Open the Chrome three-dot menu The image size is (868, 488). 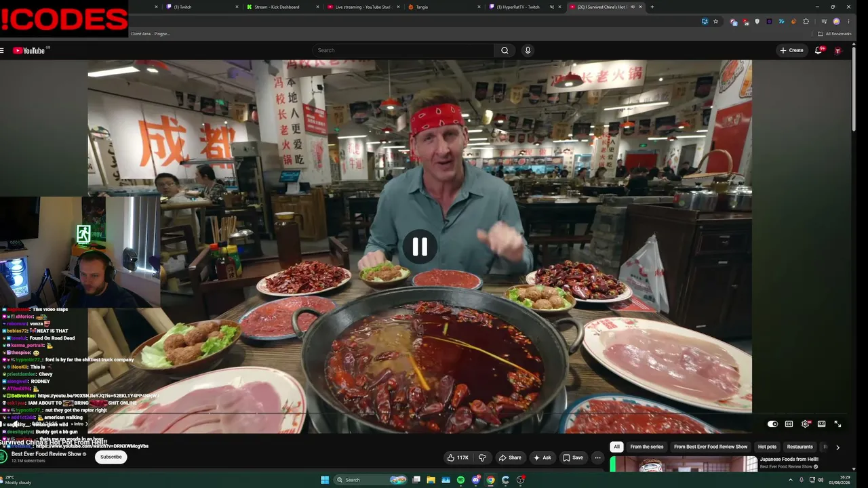pos(848,22)
